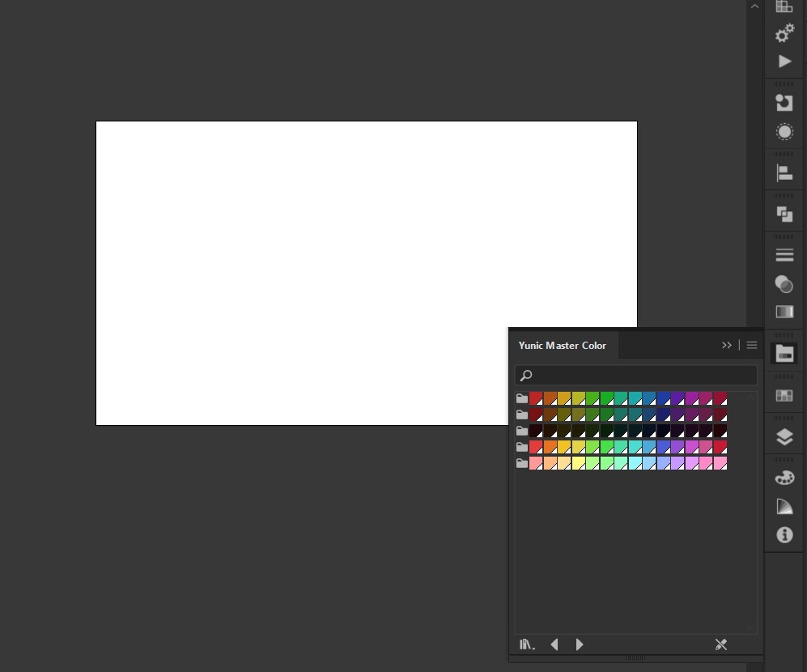Open the Swatches panel grid icon

784,395
